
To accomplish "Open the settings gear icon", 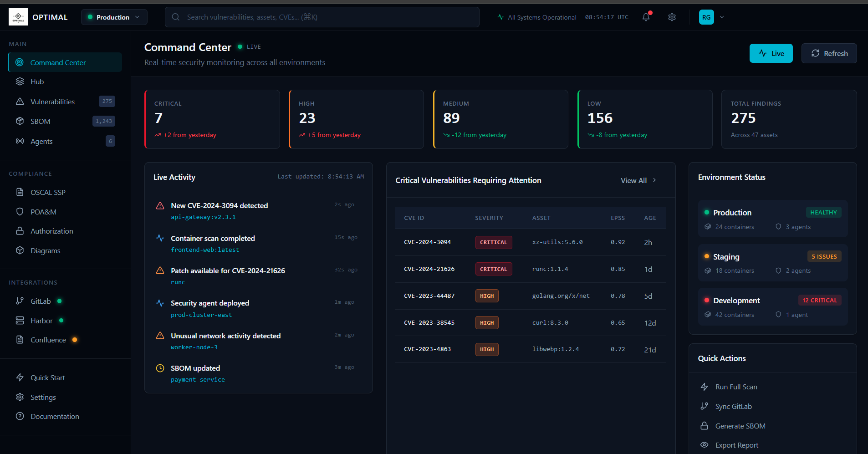I will click(x=672, y=17).
